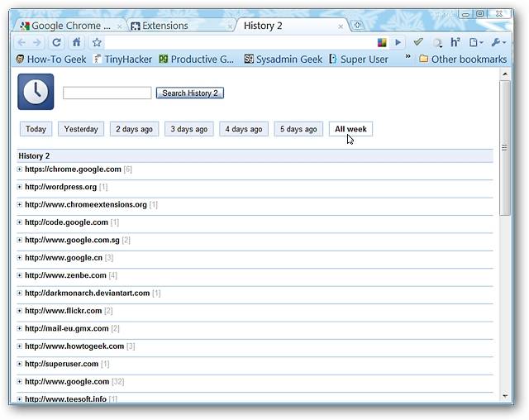Click the History 2 clock logo

36,92
